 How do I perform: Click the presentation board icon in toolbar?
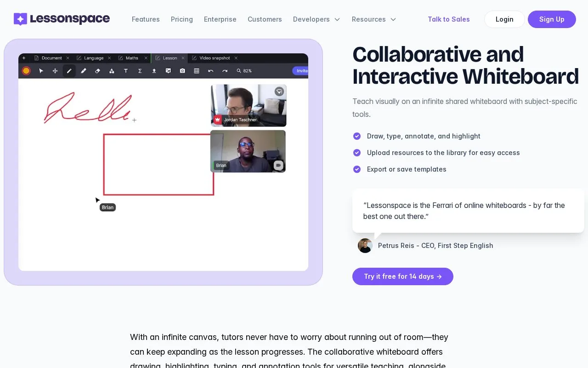pos(168,71)
